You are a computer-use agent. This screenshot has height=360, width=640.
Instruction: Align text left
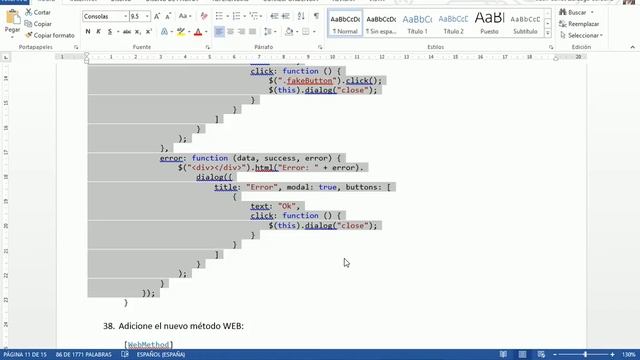[219, 31]
